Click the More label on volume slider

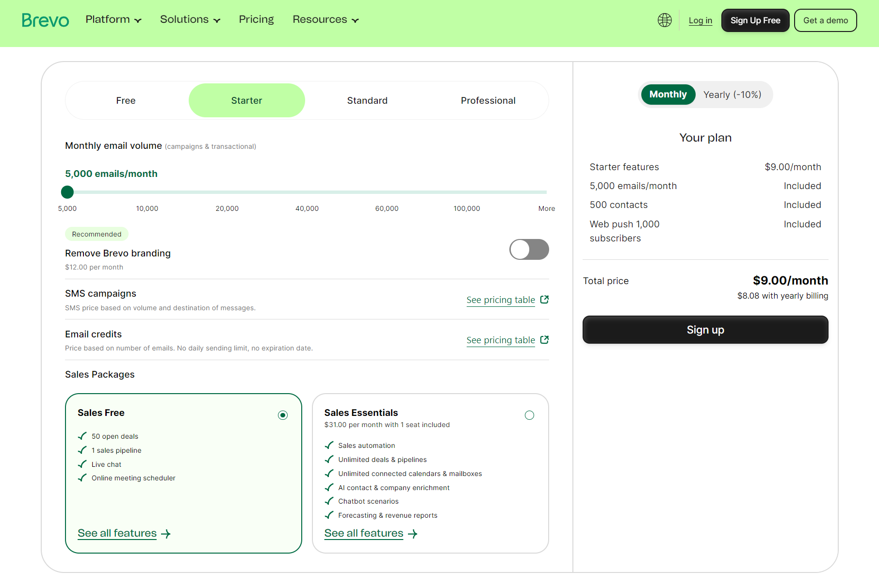(x=547, y=208)
